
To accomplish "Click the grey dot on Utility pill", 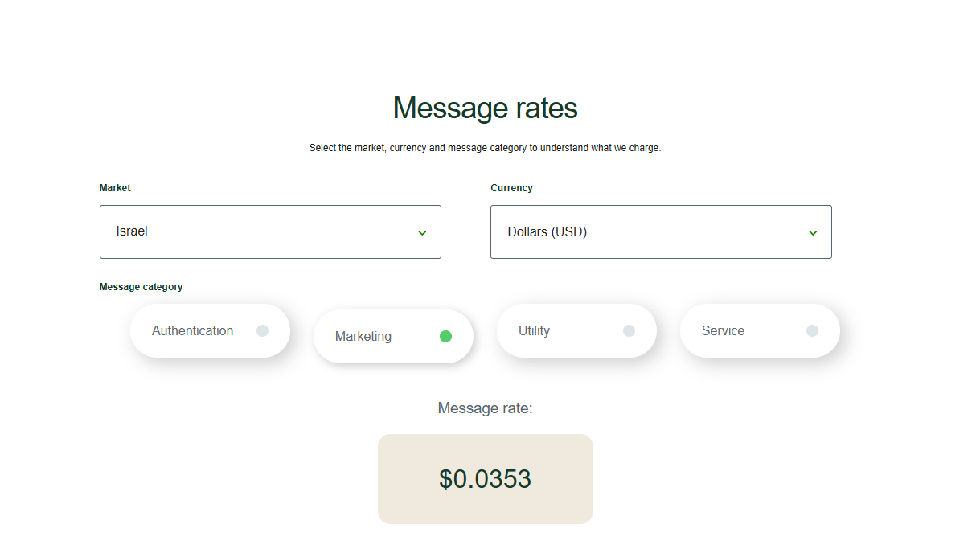I will pyautogui.click(x=629, y=330).
